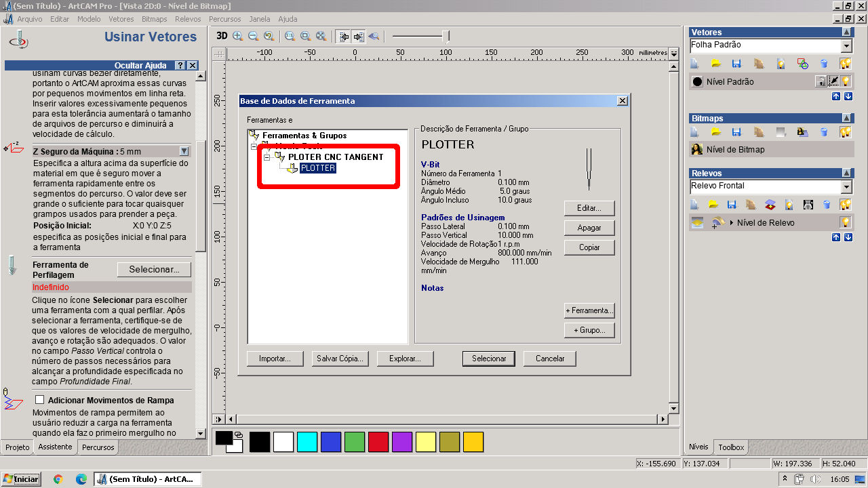
Task: Delete the bitmap layer using the trash icon
Action: 824,131
